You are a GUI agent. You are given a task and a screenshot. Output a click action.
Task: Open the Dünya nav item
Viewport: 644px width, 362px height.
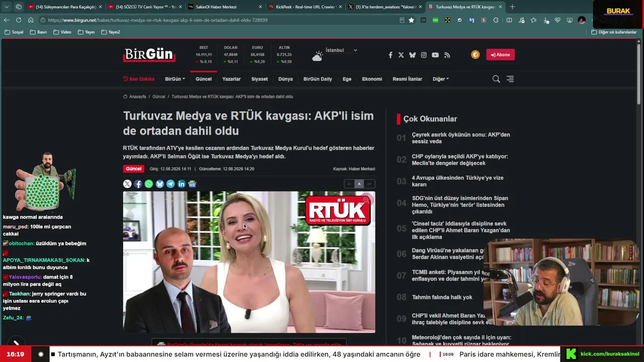[x=285, y=79]
